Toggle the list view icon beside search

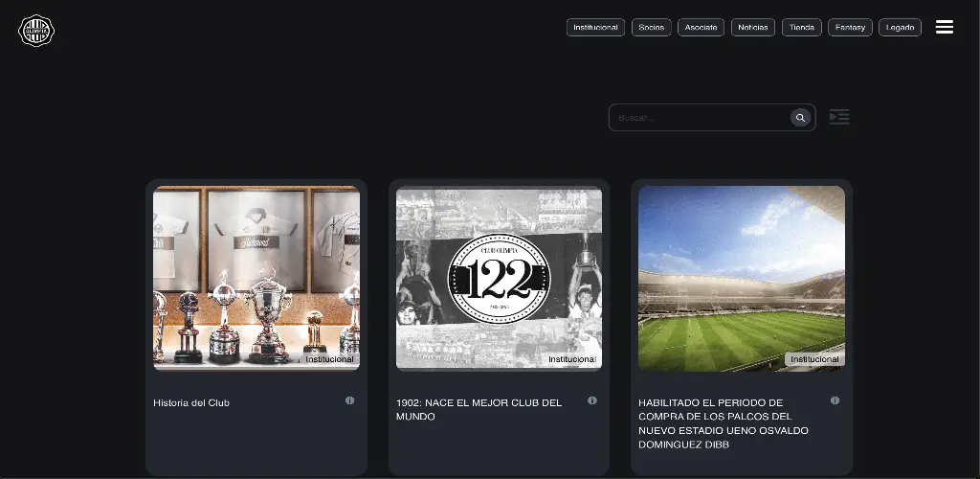pos(839,117)
